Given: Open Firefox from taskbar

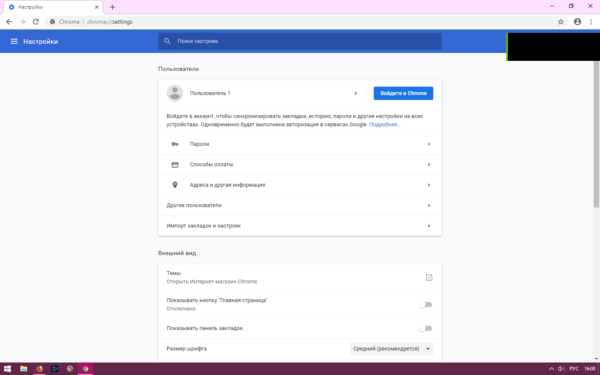Looking at the screenshot, I should 39,369.
